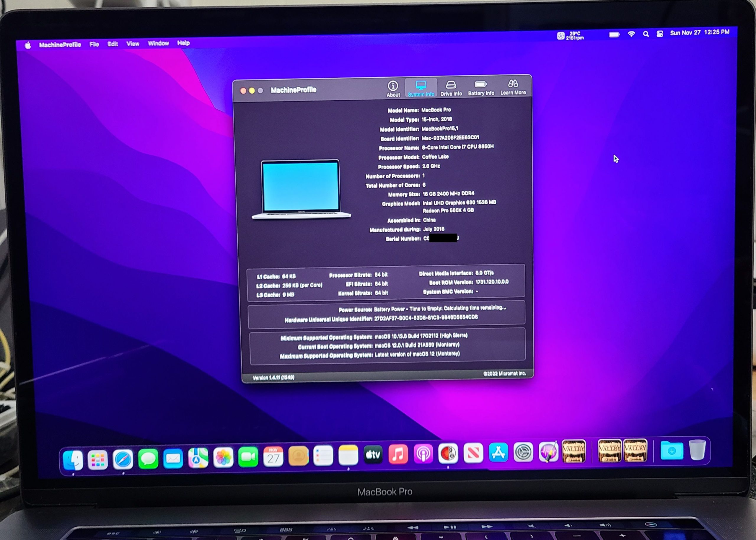
Task: Open System Preferences from the Dock
Action: tap(523, 452)
